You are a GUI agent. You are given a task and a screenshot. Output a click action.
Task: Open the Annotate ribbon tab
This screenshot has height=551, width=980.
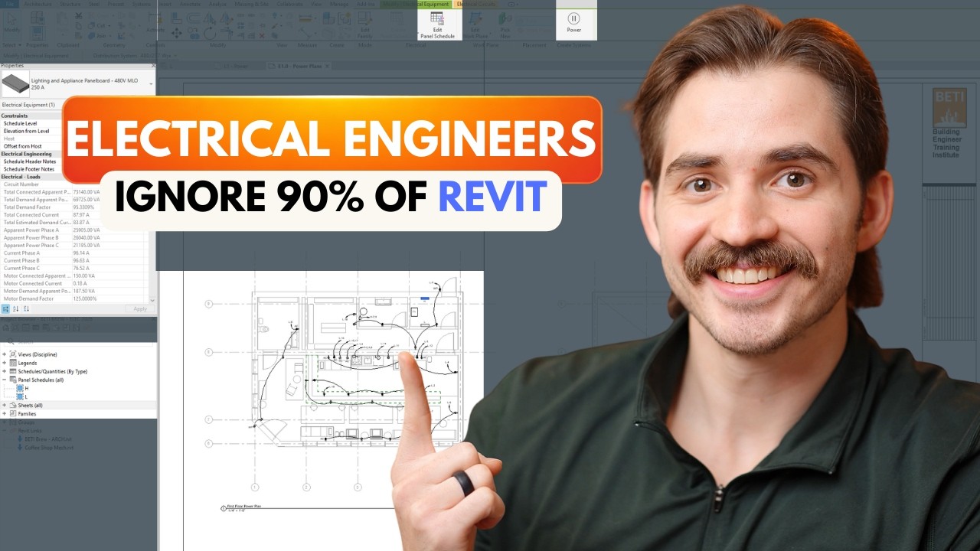(x=190, y=4)
